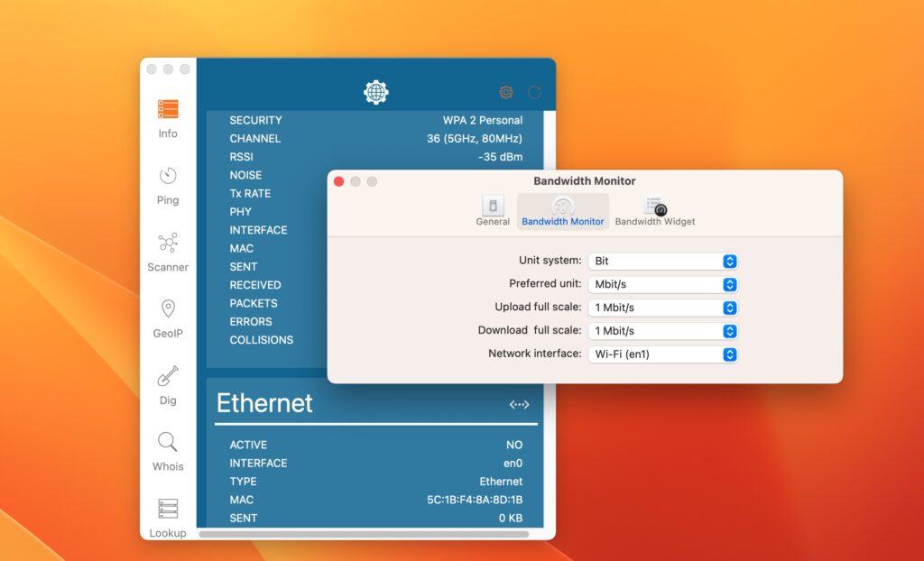Image resolution: width=924 pixels, height=561 pixels.
Task: Open the Unit system dropdown
Action: tap(663, 261)
